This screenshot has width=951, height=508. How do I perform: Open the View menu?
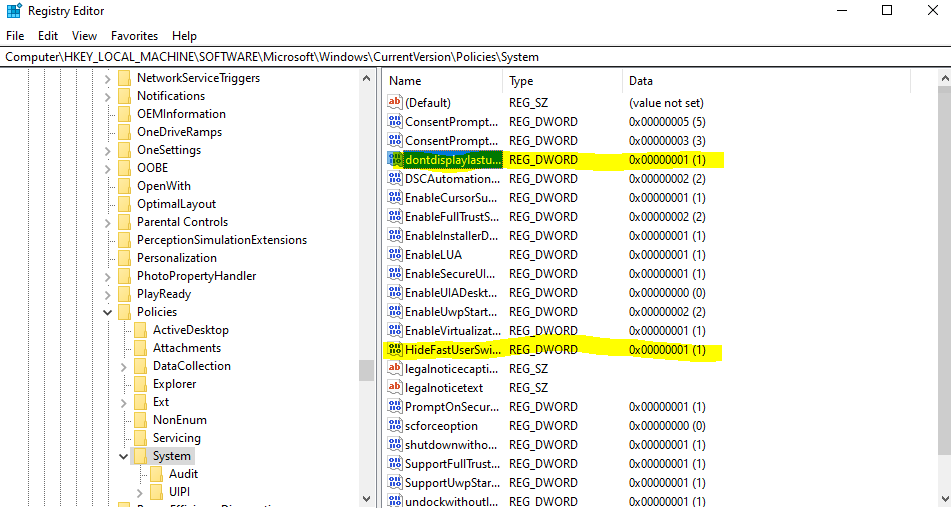click(84, 36)
